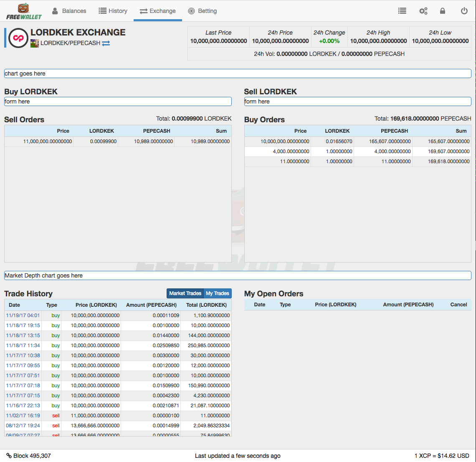The height and width of the screenshot is (462, 476).
Task: Click LORDKEK/PEPECASH pair label
Action: [71, 43]
